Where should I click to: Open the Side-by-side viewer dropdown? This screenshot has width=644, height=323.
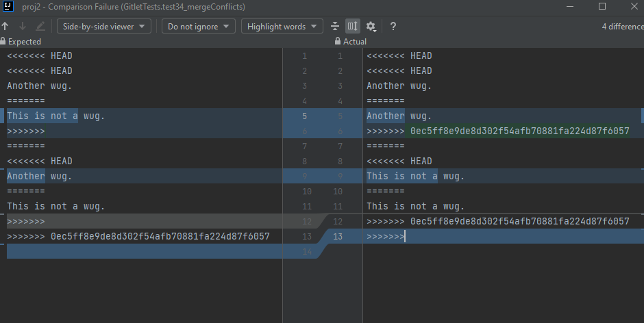(x=103, y=26)
